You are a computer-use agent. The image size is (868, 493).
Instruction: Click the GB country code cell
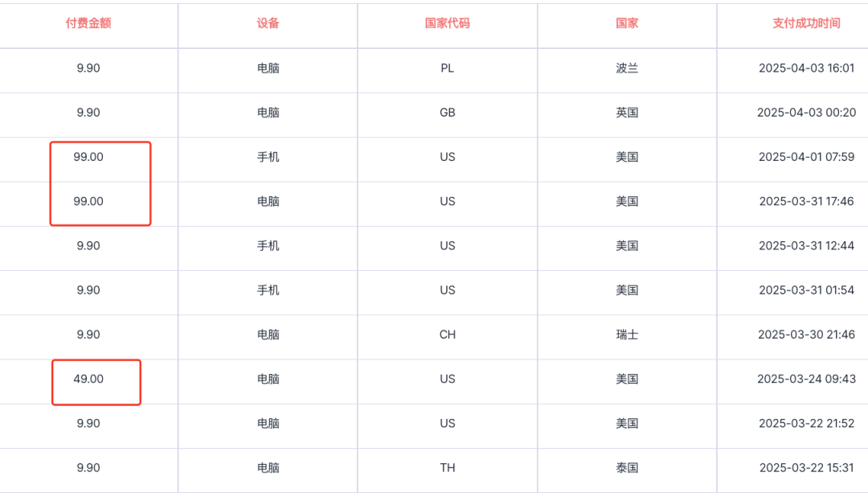[448, 113]
